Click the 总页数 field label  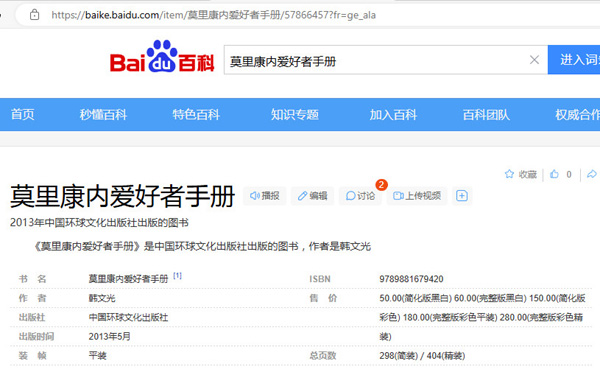[x=323, y=355]
